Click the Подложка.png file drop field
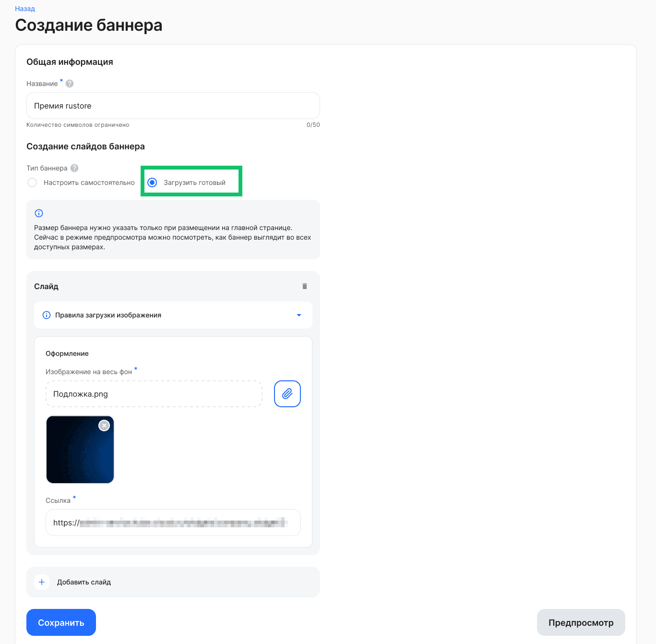 (x=154, y=394)
